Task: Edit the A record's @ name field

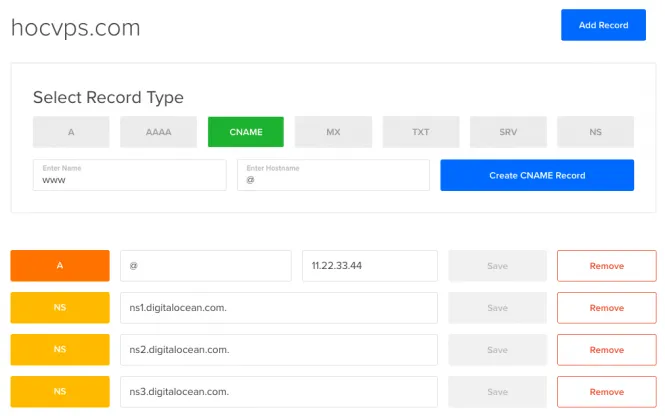Action: [206, 266]
